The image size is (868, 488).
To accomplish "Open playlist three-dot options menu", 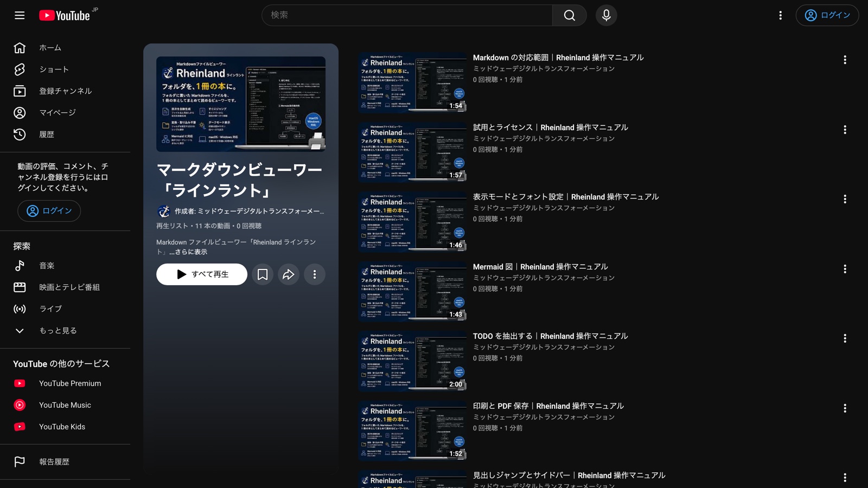I will [315, 274].
